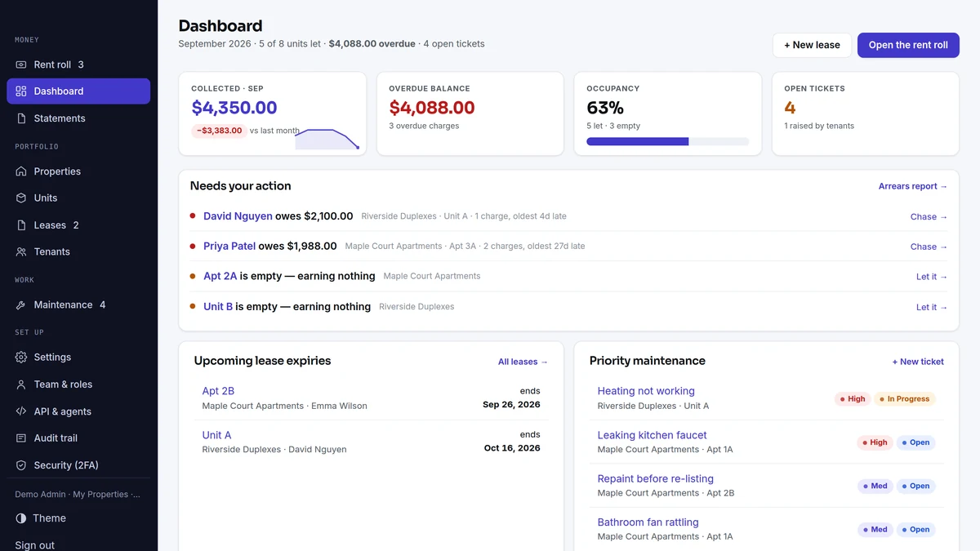This screenshot has width=980, height=551.
Task: Open Priya Patel tenant link
Action: point(229,246)
